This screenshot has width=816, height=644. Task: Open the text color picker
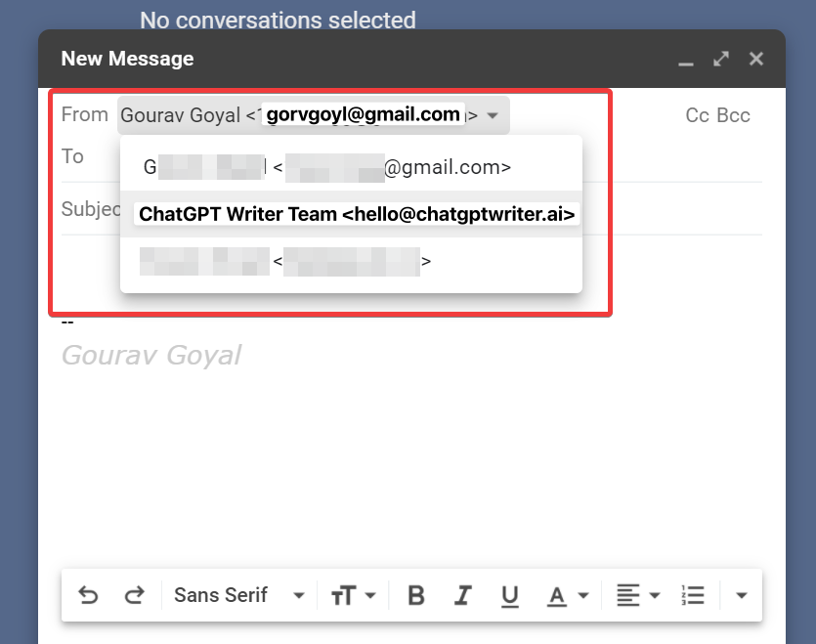pyautogui.click(x=567, y=595)
